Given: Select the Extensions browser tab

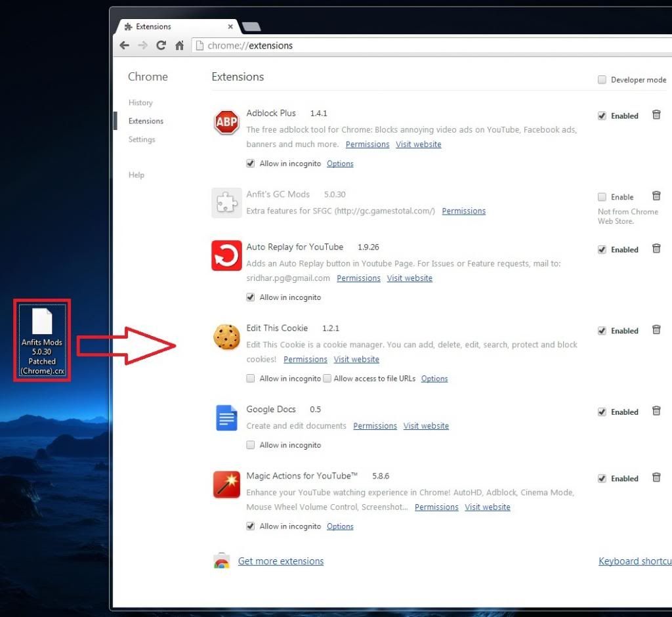Looking at the screenshot, I should (x=178, y=27).
